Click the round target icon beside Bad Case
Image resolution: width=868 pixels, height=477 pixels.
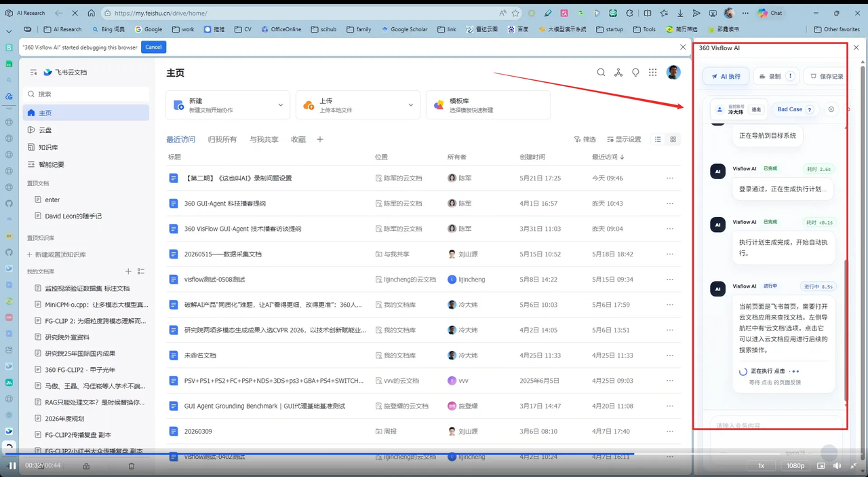coord(831,109)
